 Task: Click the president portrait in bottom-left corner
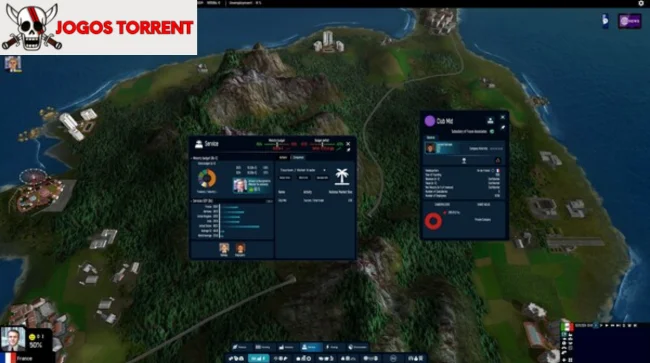12,339
